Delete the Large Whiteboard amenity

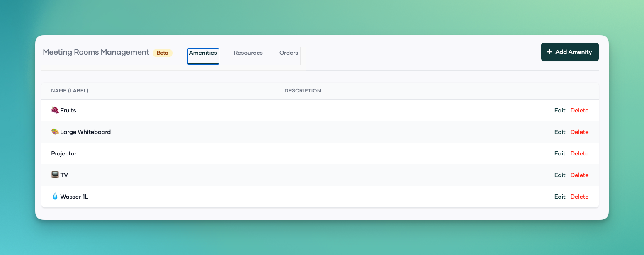(x=579, y=132)
